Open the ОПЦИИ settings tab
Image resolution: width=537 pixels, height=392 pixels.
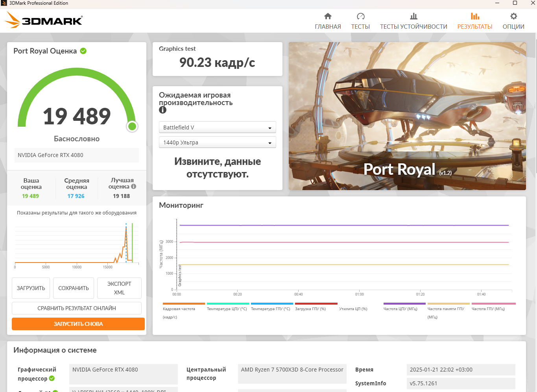513,21
